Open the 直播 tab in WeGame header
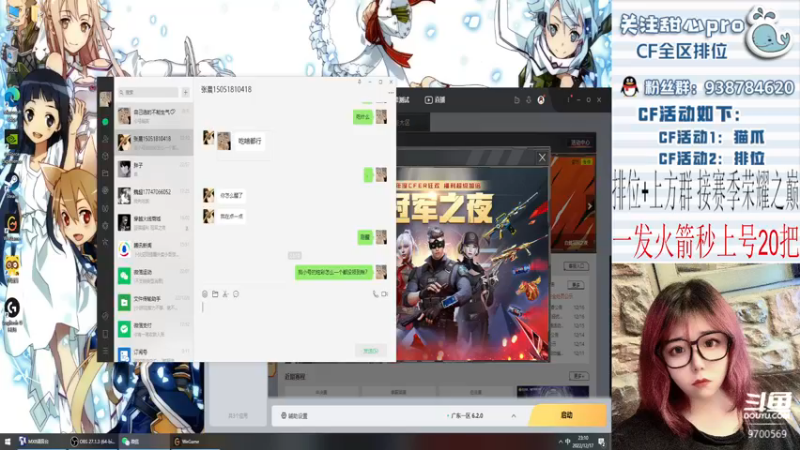The image size is (800, 450). [x=435, y=100]
